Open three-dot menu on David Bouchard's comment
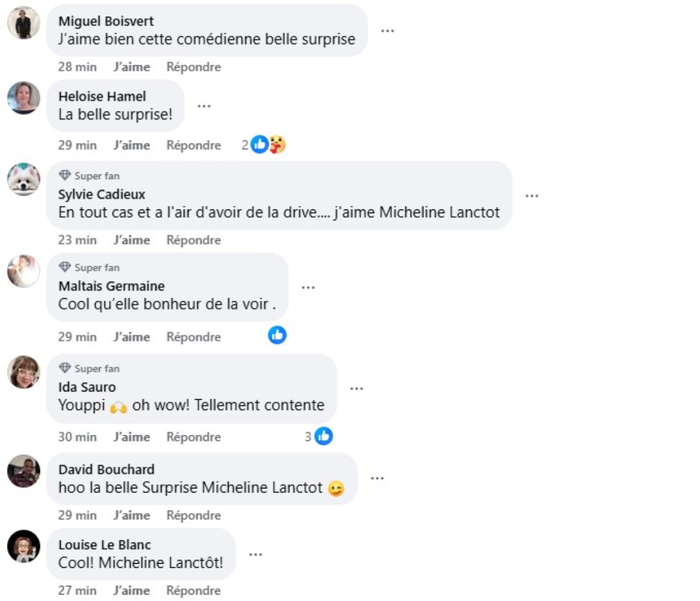 point(377,478)
